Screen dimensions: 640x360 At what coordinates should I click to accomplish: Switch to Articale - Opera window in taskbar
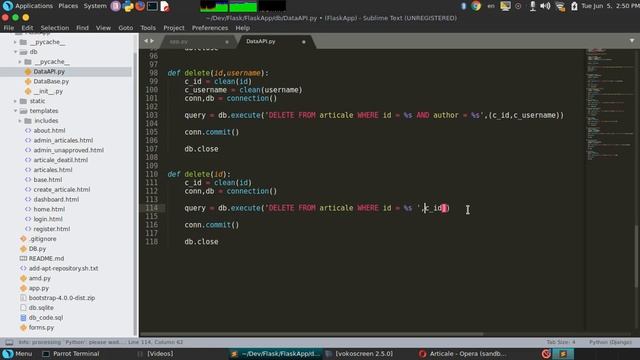click(x=462, y=354)
